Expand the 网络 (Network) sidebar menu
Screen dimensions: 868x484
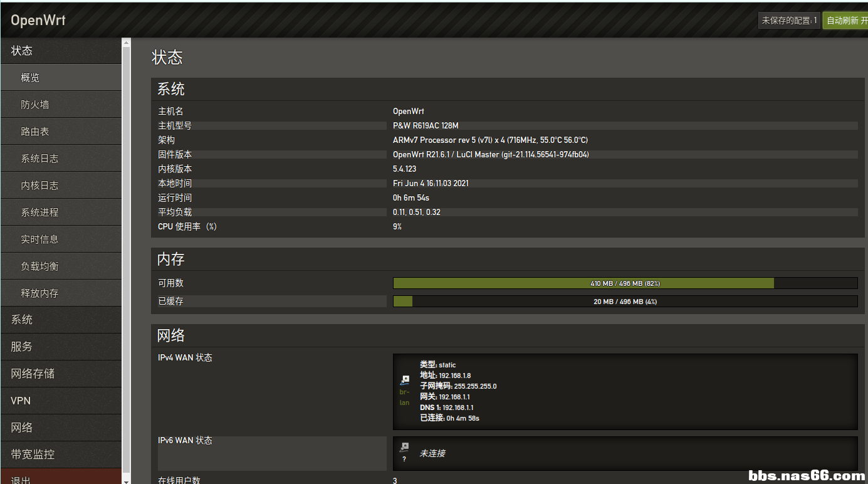pos(61,428)
